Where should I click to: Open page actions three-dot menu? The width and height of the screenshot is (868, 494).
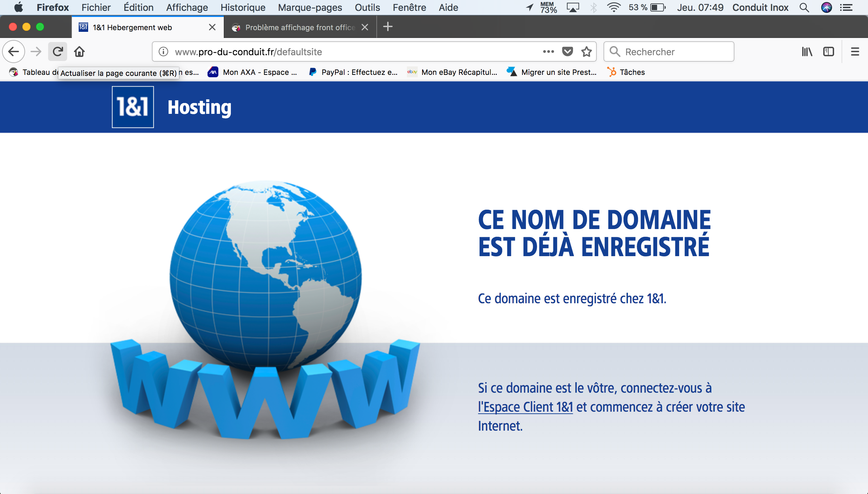[548, 52]
